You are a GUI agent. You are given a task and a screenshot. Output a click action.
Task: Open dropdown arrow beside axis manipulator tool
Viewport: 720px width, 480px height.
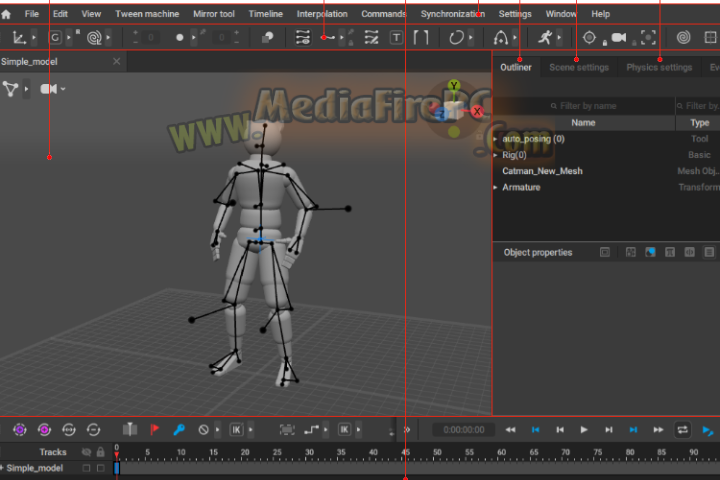coord(34,38)
